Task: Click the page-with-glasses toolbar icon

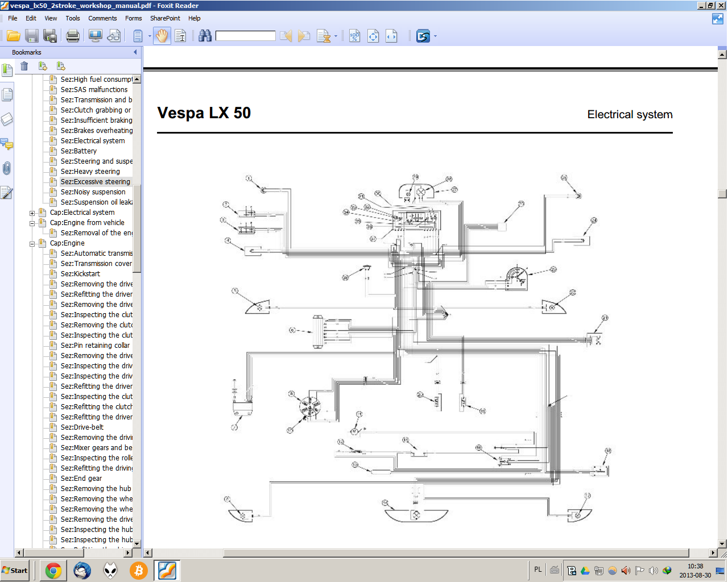Action: click(114, 36)
